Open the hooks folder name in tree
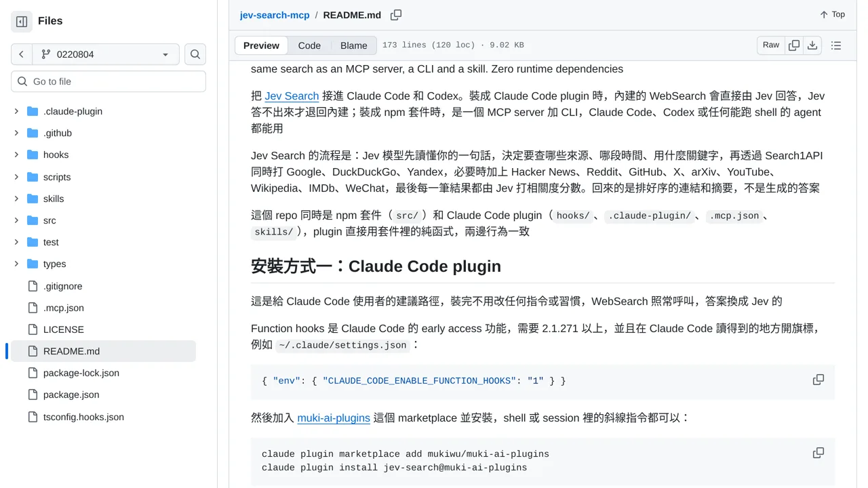 (x=56, y=155)
